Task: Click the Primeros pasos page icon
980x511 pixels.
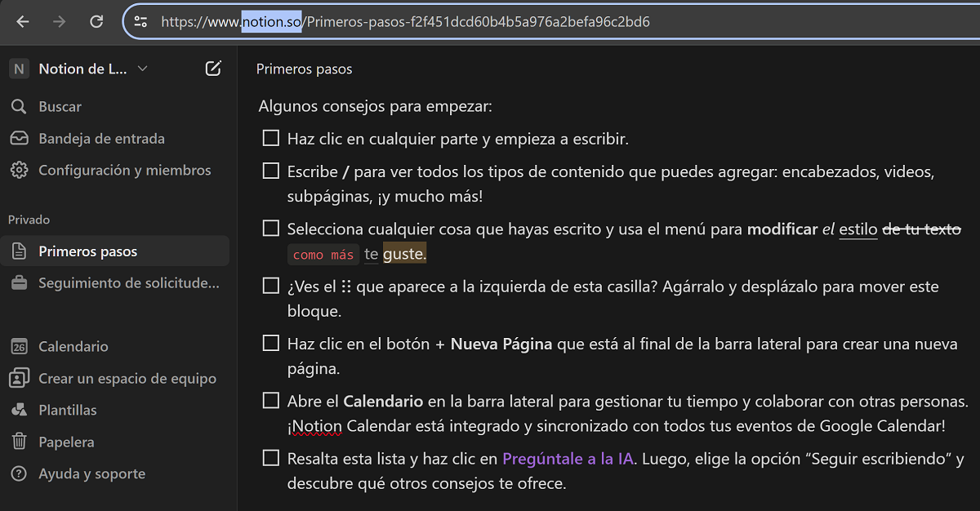Action: click(19, 251)
